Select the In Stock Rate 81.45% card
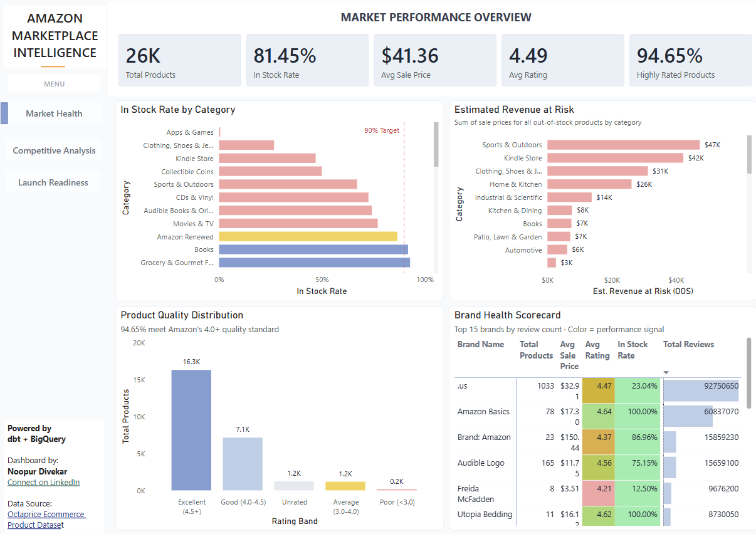The image size is (756, 534). coord(307,60)
